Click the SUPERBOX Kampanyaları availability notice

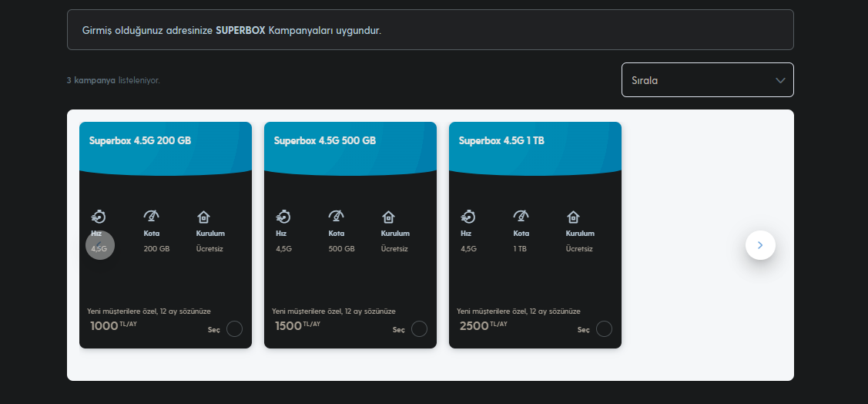tap(430, 30)
